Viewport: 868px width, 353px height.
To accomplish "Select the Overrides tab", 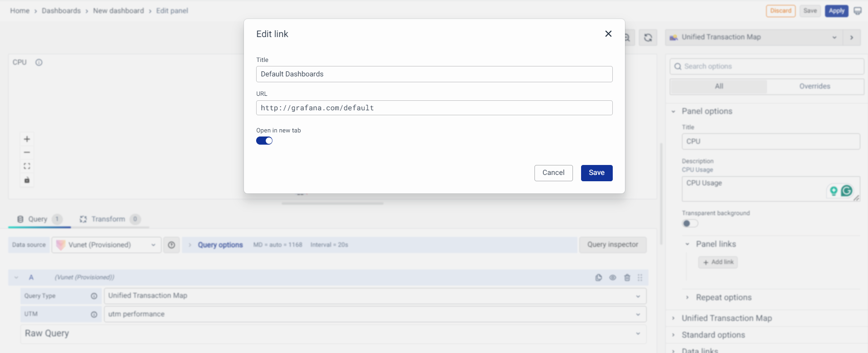I will click(814, 86).
